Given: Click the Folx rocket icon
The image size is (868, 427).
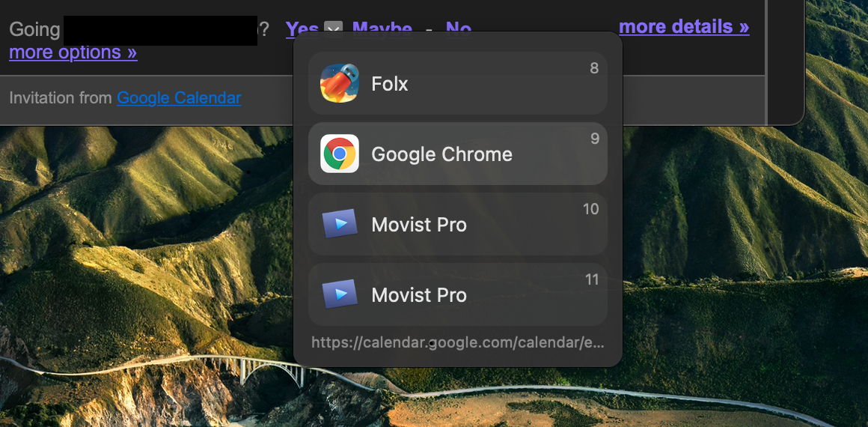Looking at the screenshot, I should click(340, 83).
